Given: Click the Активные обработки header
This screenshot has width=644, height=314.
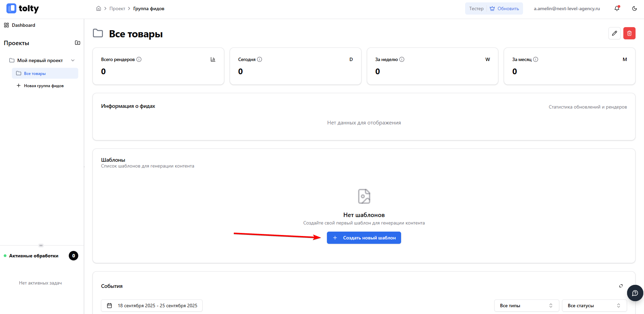Looking at the screenshot, I should 34,256.
